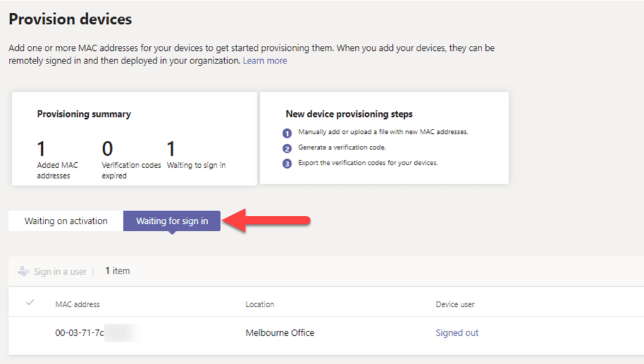The image size is (644, 364).
Task: Click the Melbourne Office location cell
Action: point(280,333)
